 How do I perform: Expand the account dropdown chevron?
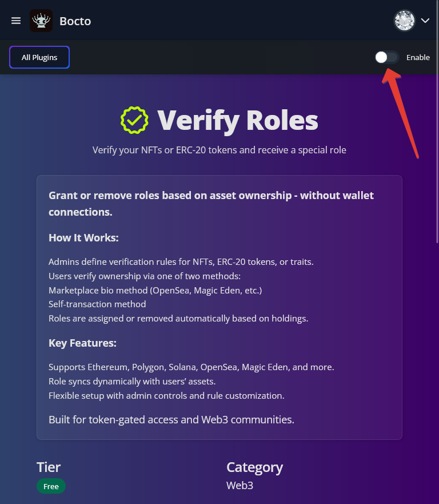[x=425, y=21]
